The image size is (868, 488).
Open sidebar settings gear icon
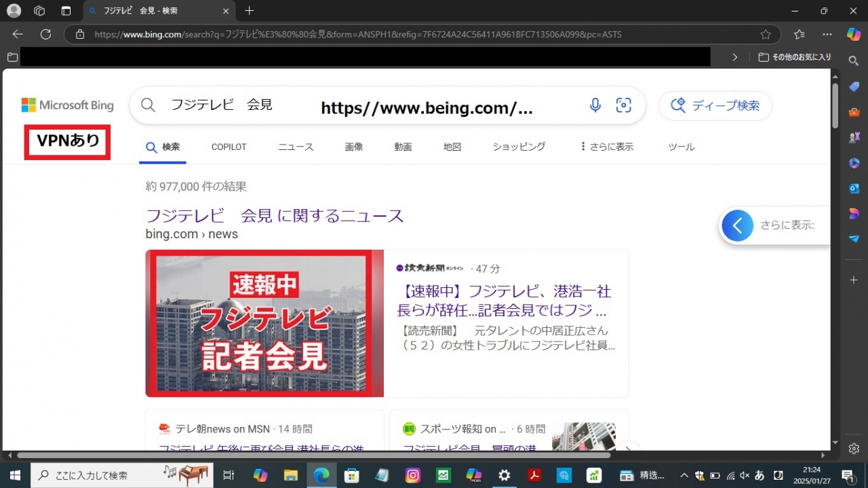[x=854, y=449]
